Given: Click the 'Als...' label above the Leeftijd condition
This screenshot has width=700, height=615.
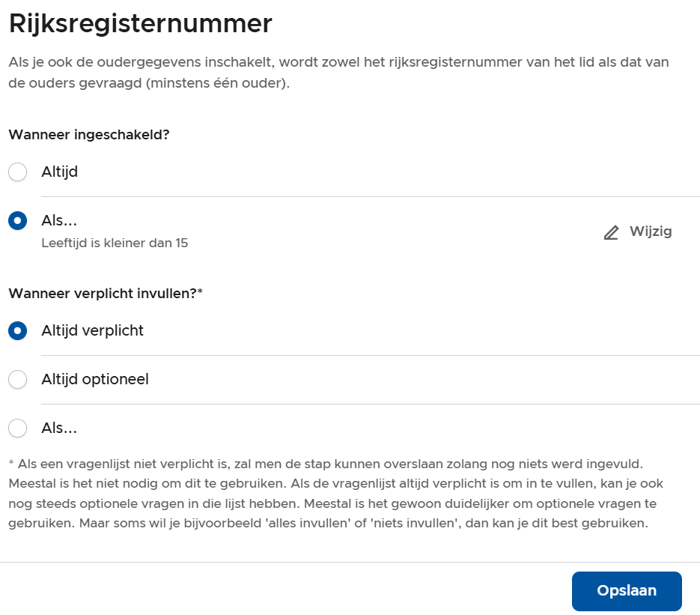Looking at the screenshot, I should [60, 221].
